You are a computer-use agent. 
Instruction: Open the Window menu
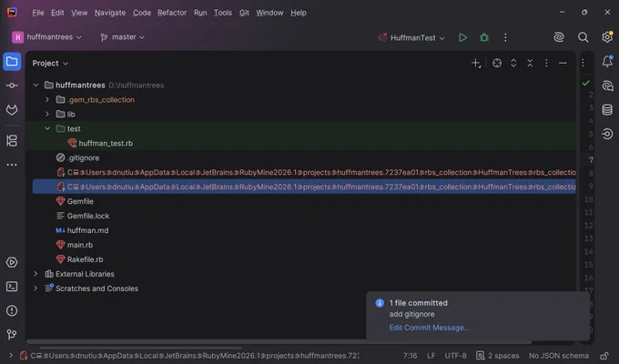click(269, 13)
